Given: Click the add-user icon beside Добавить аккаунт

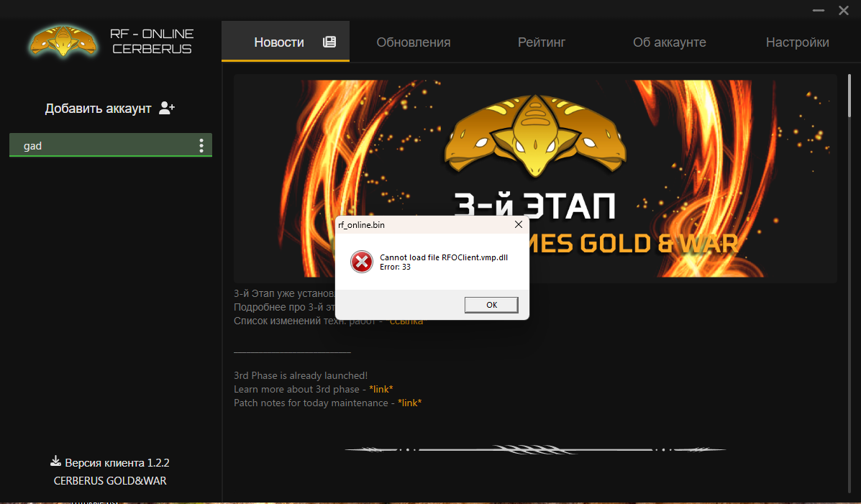Looking at the screenshot, I should pos(166,108).
